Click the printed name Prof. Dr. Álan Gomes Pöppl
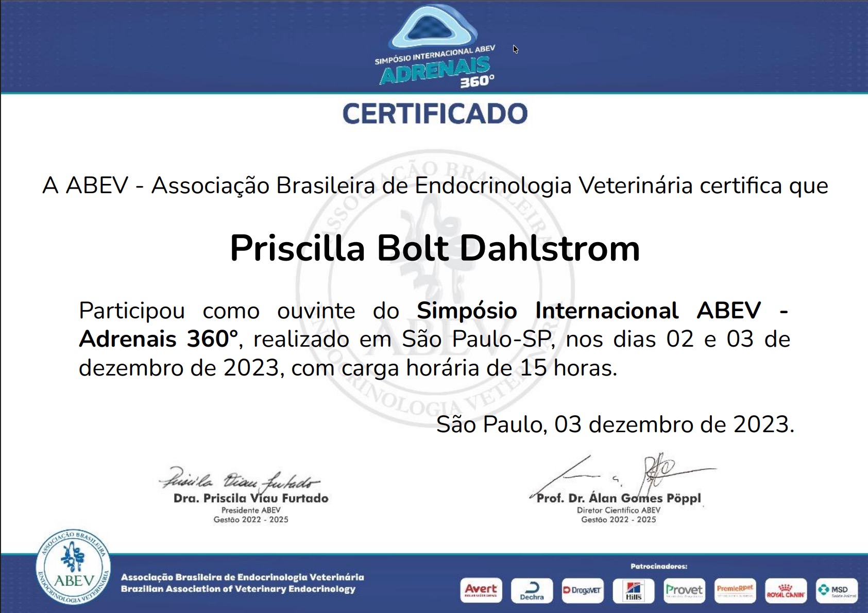The image size is (868, 613). click(619, 498)
